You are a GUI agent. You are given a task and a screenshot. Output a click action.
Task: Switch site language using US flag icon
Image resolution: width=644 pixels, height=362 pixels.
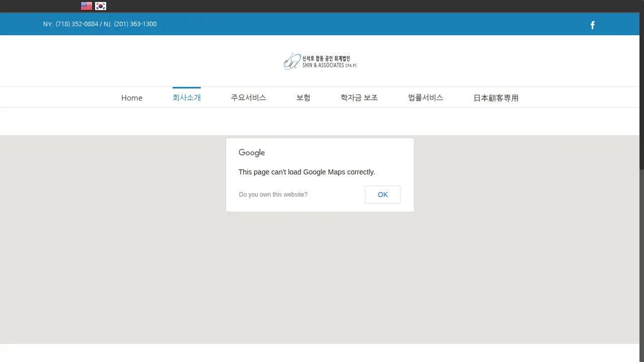(87, 6)
